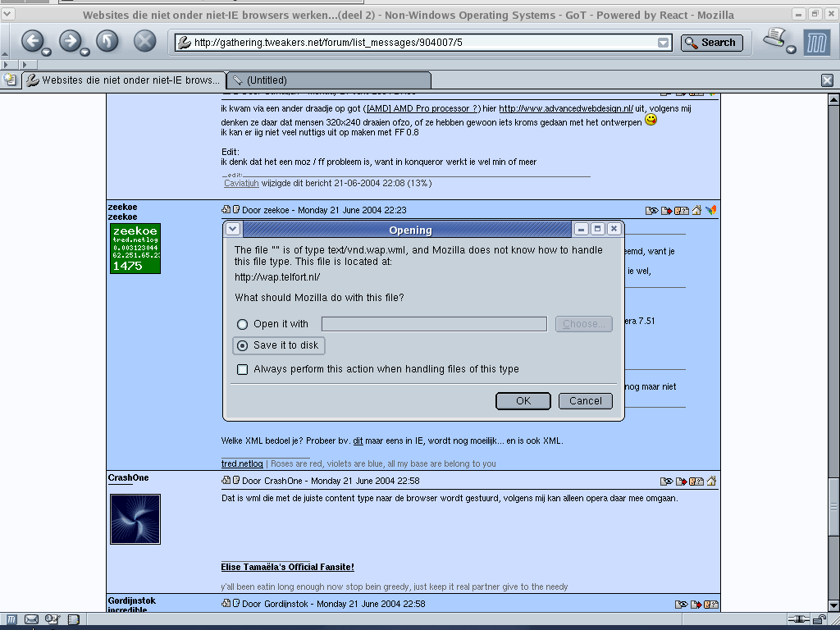This screenshot has width=840, height=630.
Task: Go forward to the next page
Action: coord(71,41)
